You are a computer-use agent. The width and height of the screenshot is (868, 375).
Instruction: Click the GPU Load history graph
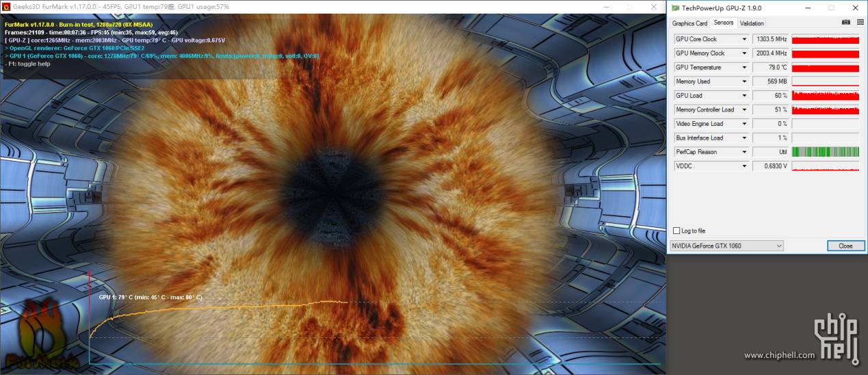pos(825,95)
